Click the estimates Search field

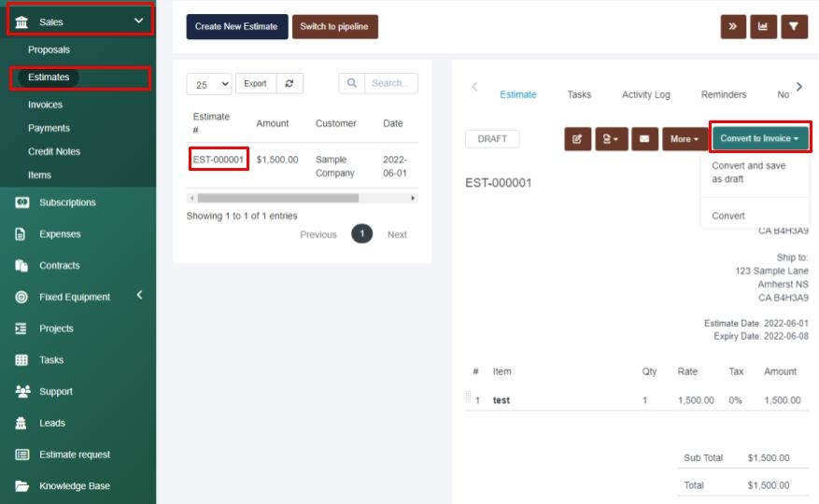coord(389,84)
